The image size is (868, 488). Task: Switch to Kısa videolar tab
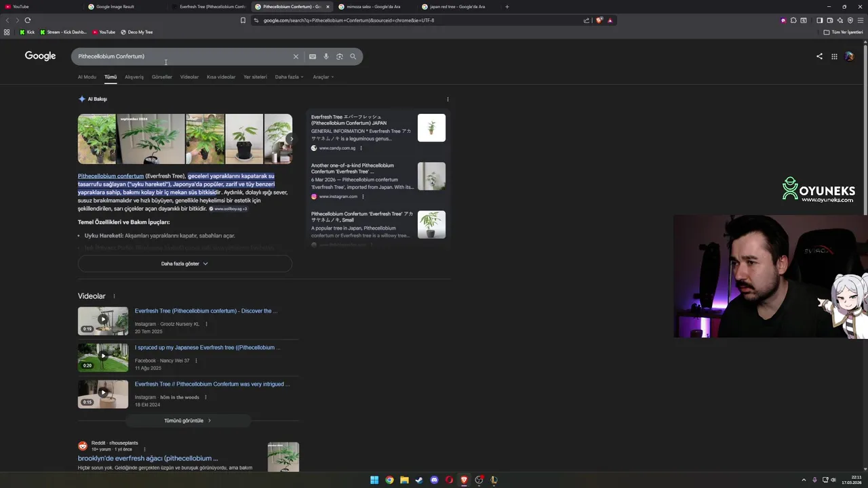[221, 77]
